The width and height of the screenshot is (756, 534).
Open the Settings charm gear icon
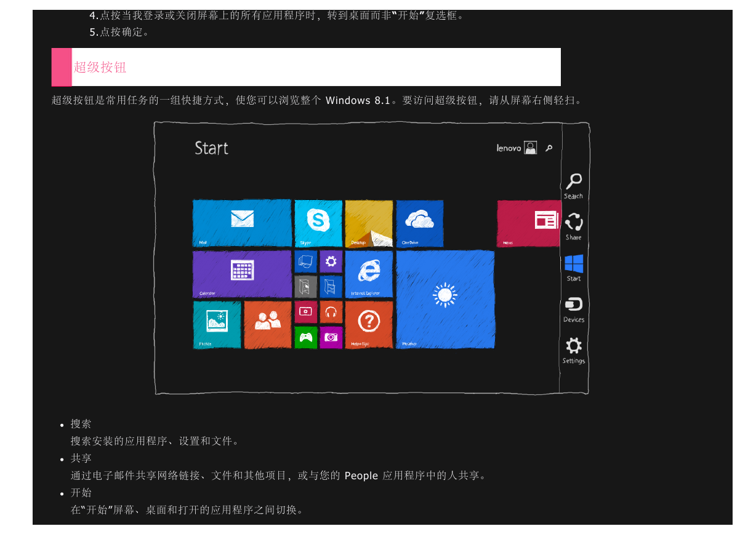574,346
